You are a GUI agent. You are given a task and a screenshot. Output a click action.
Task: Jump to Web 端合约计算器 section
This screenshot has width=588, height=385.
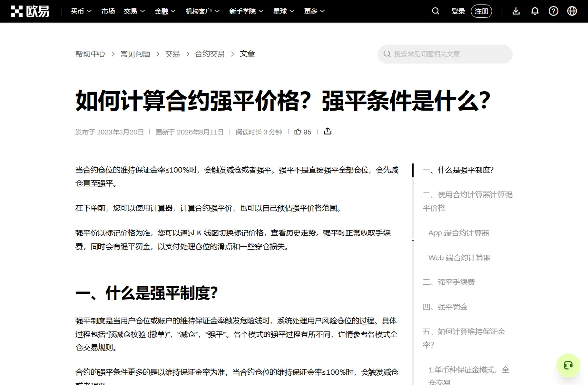click(x=460, y=257)
